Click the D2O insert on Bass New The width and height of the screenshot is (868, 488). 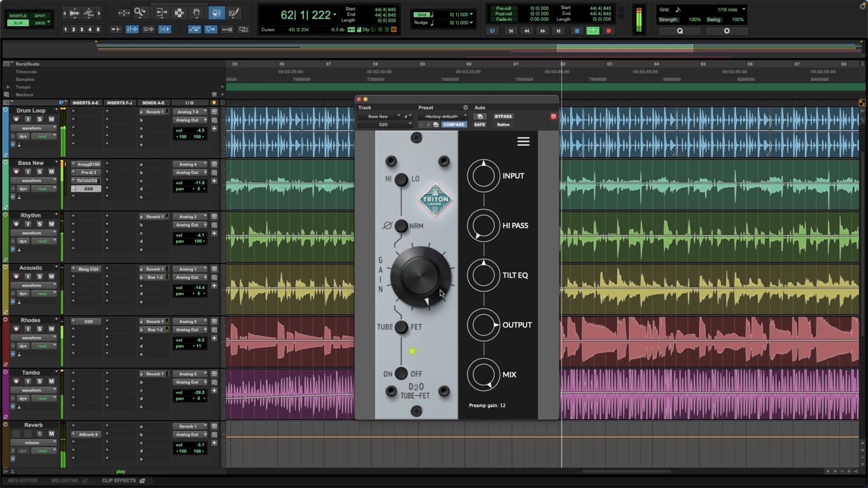click(x=88, y=189)
